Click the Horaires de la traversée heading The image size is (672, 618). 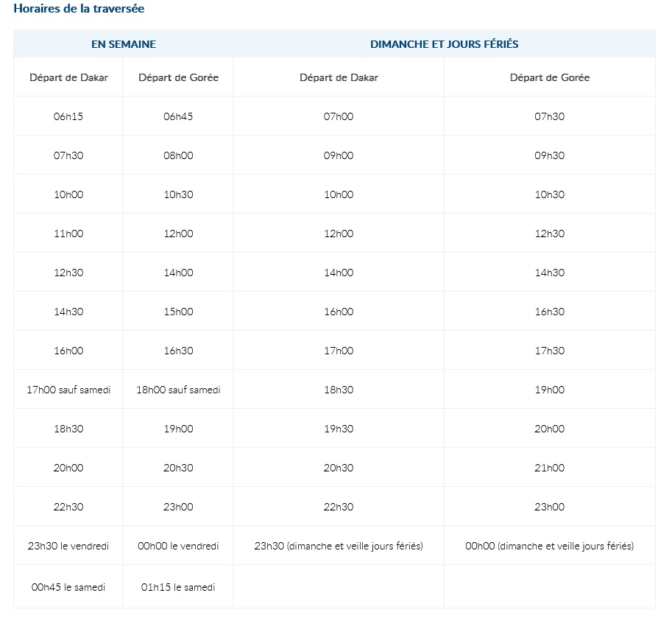click(x=79, y=9)
